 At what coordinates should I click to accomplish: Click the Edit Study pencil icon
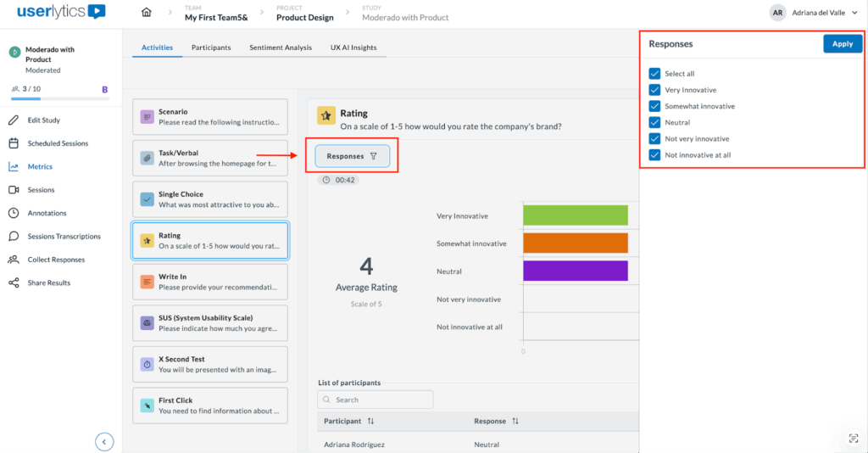[x=14, y=120]
